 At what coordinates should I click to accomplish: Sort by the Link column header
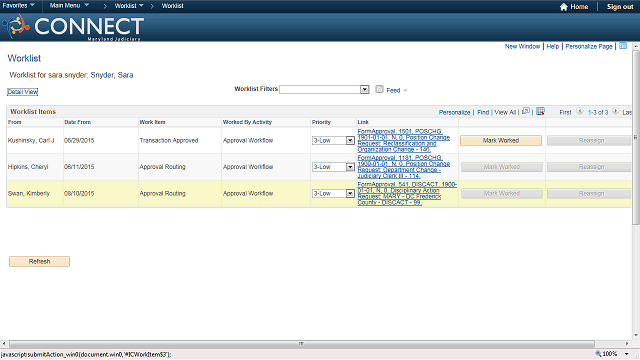tap(363, 122)
